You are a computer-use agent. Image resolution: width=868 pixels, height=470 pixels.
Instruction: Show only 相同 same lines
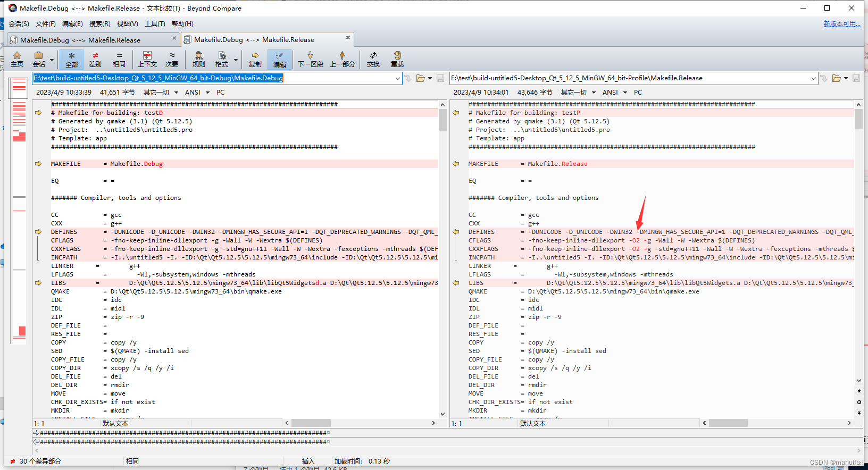[119, 59]
